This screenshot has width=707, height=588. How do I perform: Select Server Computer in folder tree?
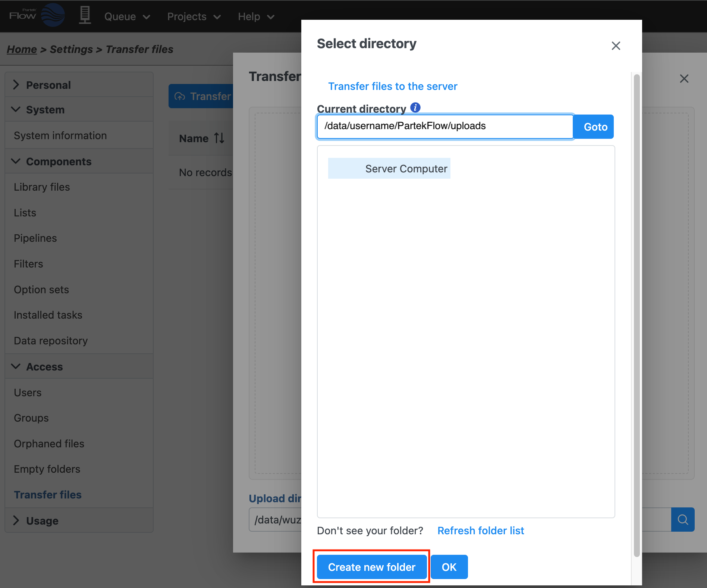coord(406,169)
